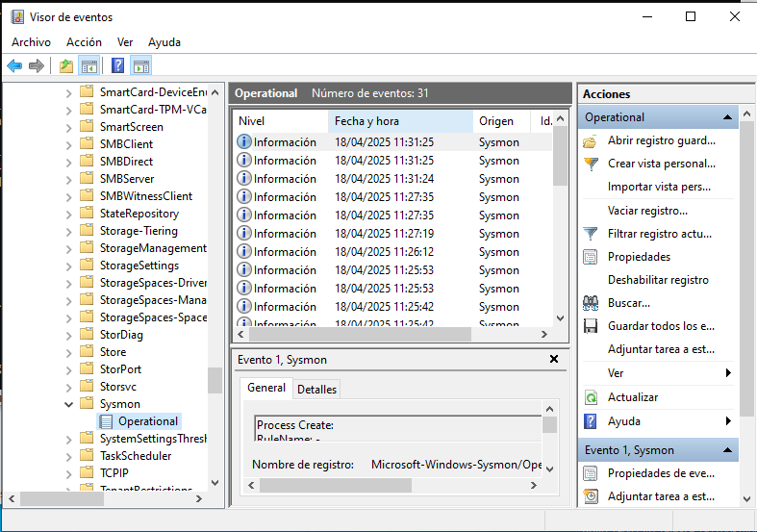Click the Filtrar registro actual funnel icon
The image size is (757, 532).
click(591, 234)
